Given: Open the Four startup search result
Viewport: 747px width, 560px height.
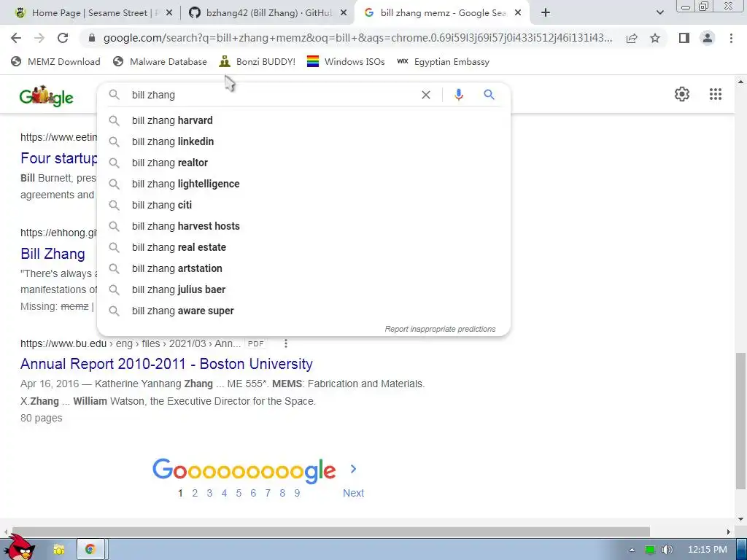Looking at the screenshot, I should click(x=58, y=158).
